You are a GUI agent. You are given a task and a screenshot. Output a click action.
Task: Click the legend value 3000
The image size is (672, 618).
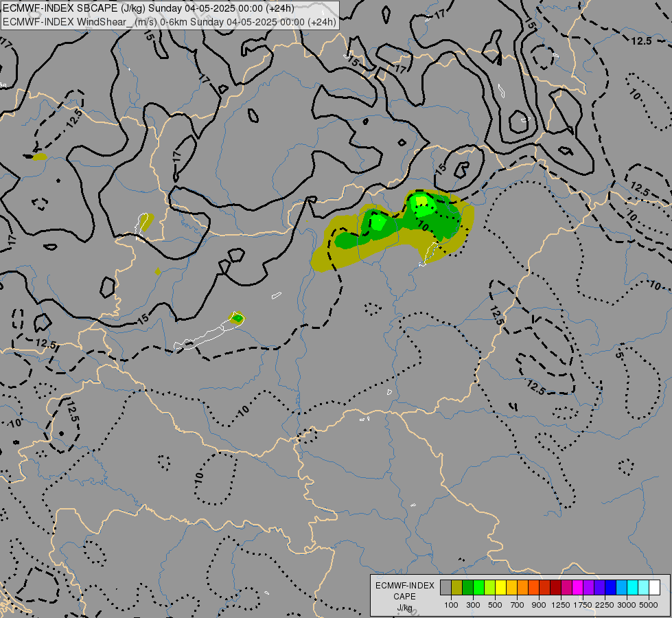point(626,605)
